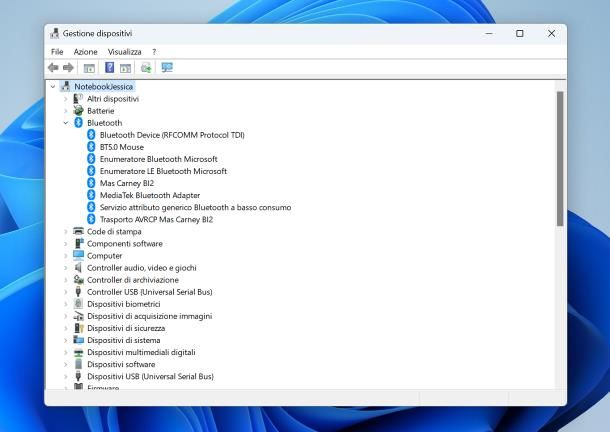Click the printer icon next to Code di stampa
This screenshot has width=610, height=432.
78,231
